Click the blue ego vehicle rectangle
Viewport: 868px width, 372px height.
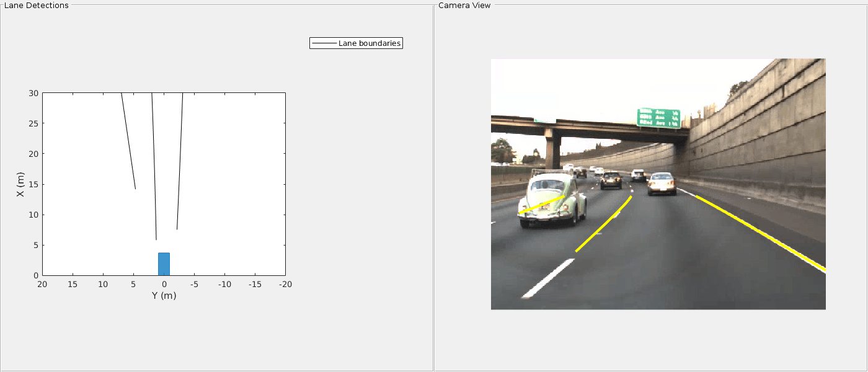click(164, 264)
